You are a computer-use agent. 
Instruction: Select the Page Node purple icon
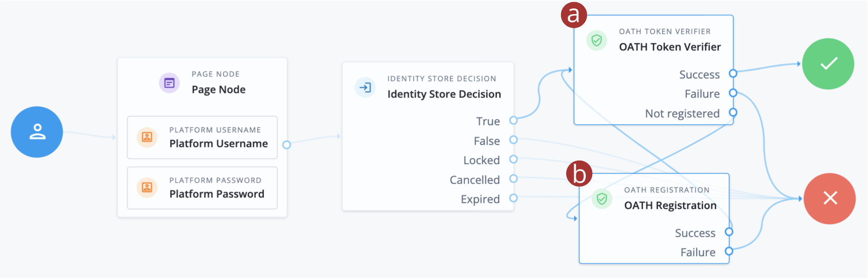coord(169,82)
